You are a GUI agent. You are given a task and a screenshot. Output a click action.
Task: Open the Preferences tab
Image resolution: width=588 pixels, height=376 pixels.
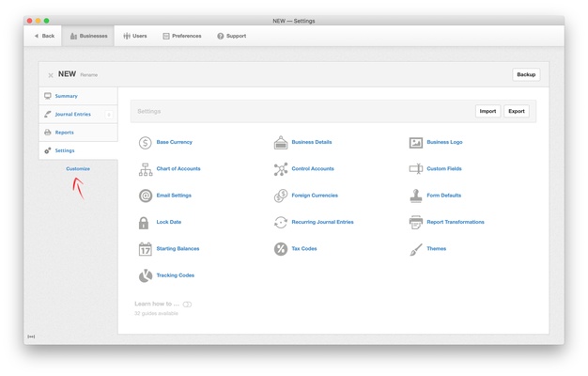tap(182, 36)
